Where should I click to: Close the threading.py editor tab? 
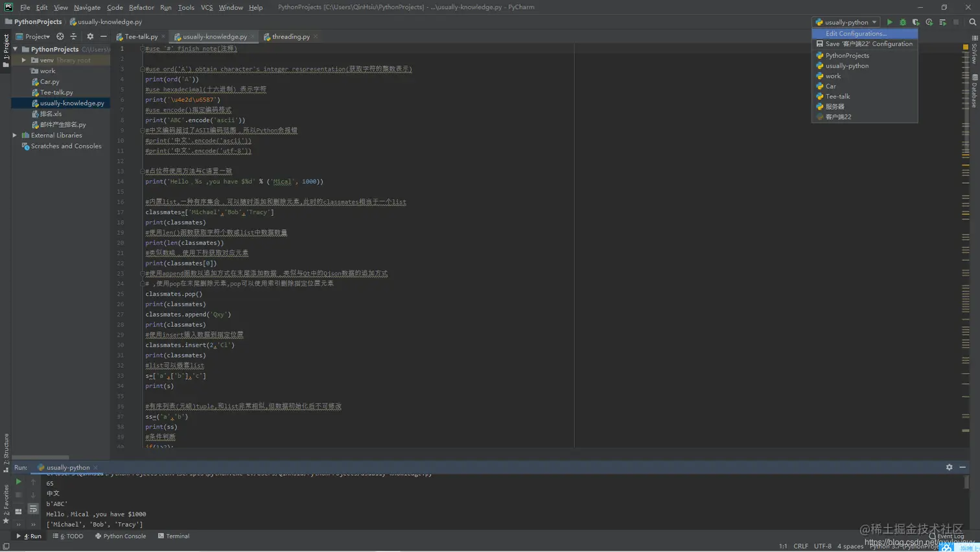click(316, 37)
